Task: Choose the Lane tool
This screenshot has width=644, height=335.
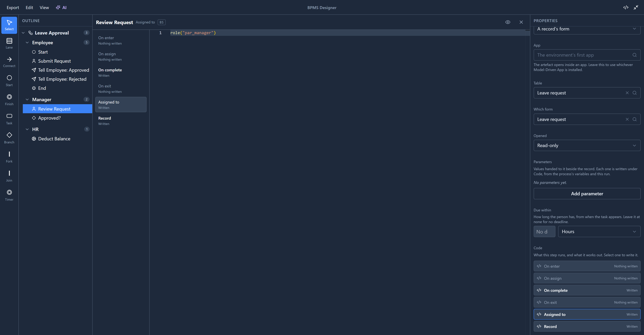Action: pyautogui.click(x=9, y=43)
